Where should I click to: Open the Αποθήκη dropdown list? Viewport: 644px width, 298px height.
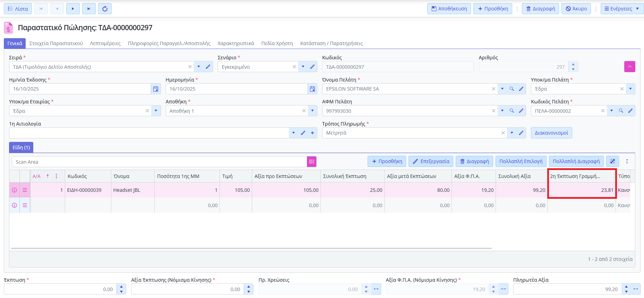click(312, 111)
